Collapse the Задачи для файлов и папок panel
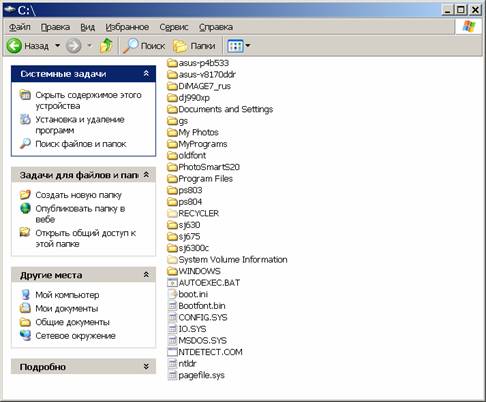 coord(146,175)
